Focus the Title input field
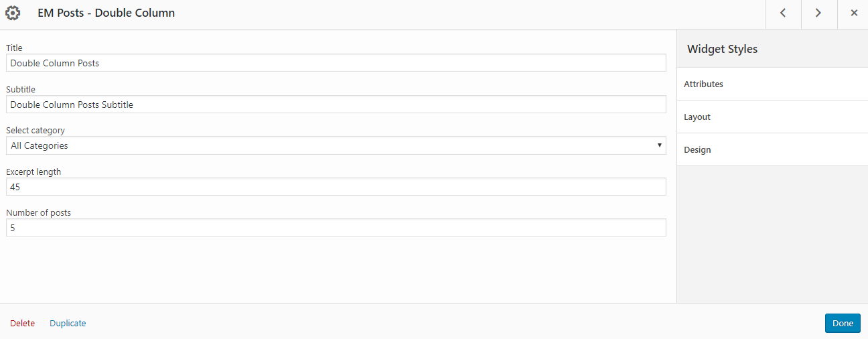868x339 pixels. coord(336,63)
